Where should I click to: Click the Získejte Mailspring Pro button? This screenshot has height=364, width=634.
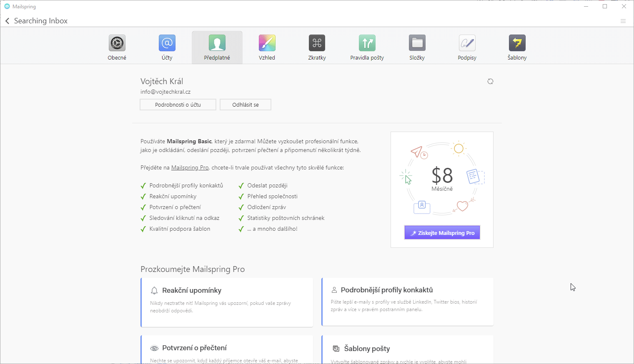(x=442, y=233)
